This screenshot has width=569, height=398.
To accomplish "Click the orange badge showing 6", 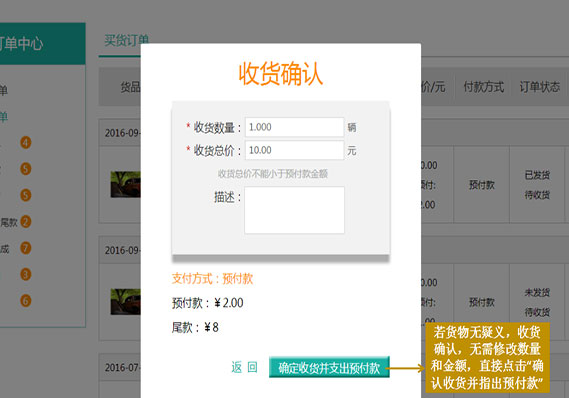I will (25, 301).
